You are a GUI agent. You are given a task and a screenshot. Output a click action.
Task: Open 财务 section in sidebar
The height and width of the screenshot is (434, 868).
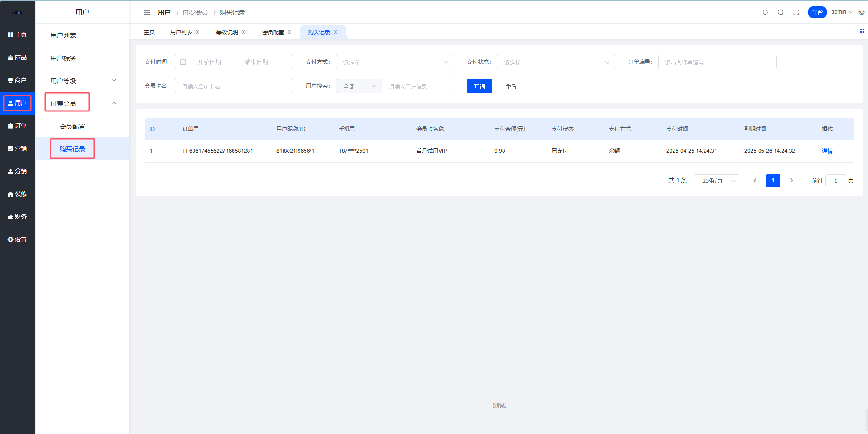tap(17, 217)
